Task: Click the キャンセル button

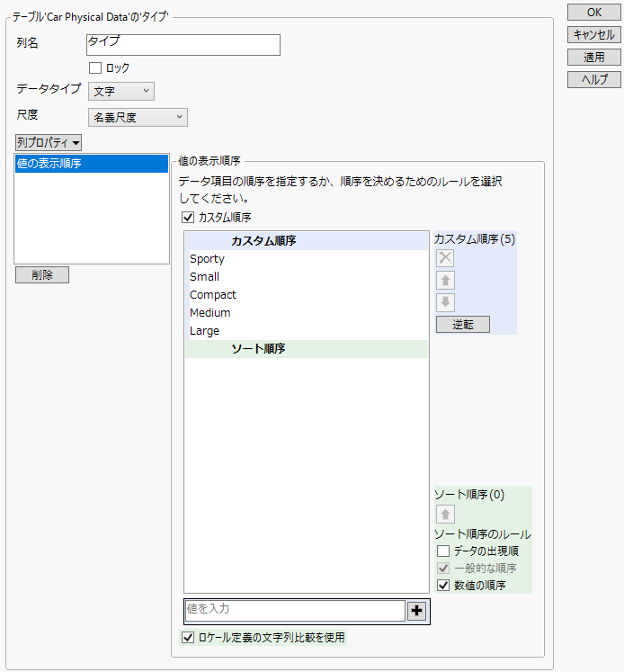Action: 594,35
